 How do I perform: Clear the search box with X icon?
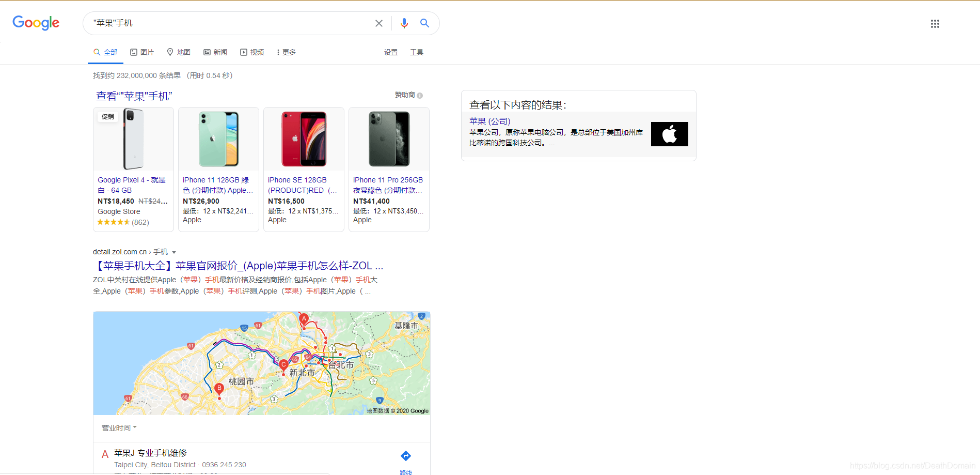tap(379, 23)
